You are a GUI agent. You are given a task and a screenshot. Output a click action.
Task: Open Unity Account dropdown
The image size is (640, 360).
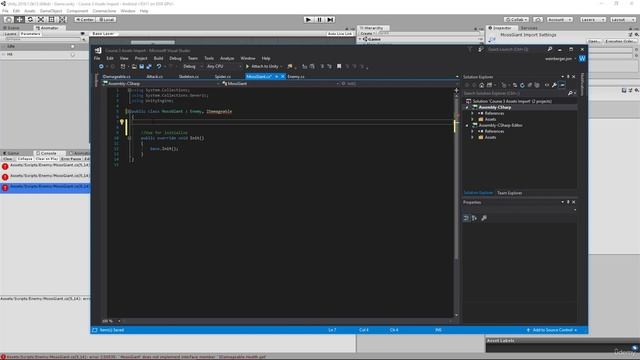point(560,19)
